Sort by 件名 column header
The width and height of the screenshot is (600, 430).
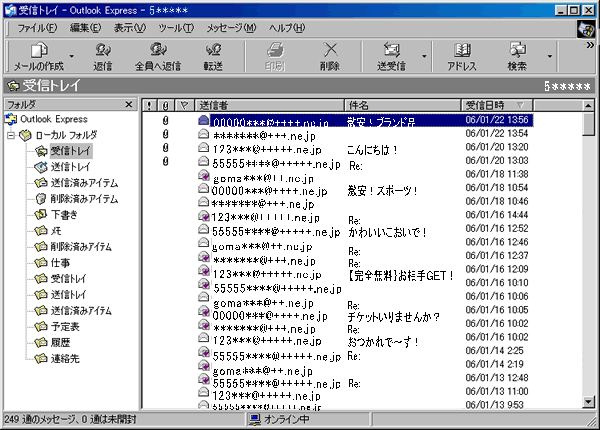(403, 105)
